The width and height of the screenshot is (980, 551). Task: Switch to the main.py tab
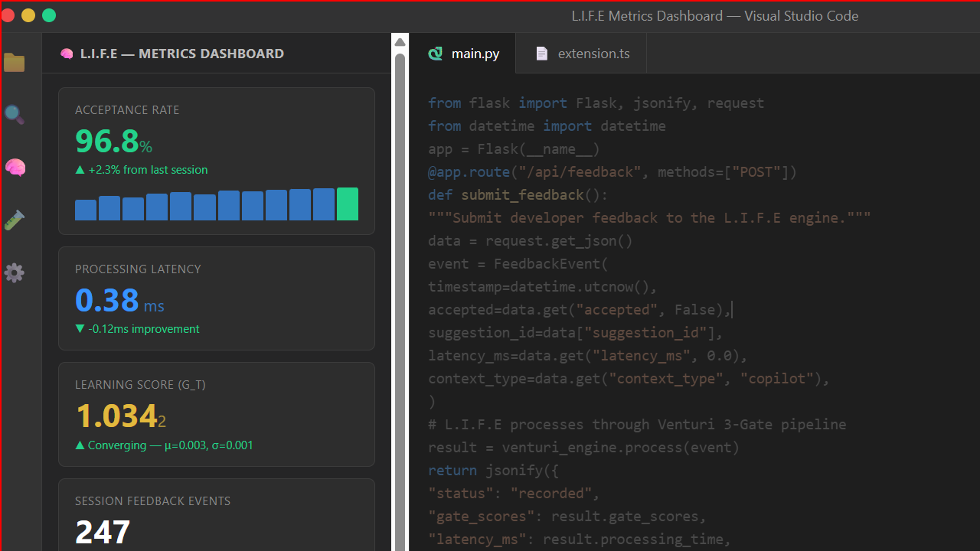pos(463,54)
